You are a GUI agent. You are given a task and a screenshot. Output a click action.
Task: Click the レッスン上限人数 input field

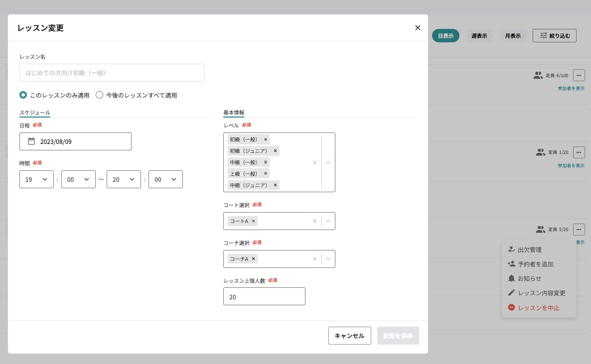pyautogui.click(x=264, y=297)
